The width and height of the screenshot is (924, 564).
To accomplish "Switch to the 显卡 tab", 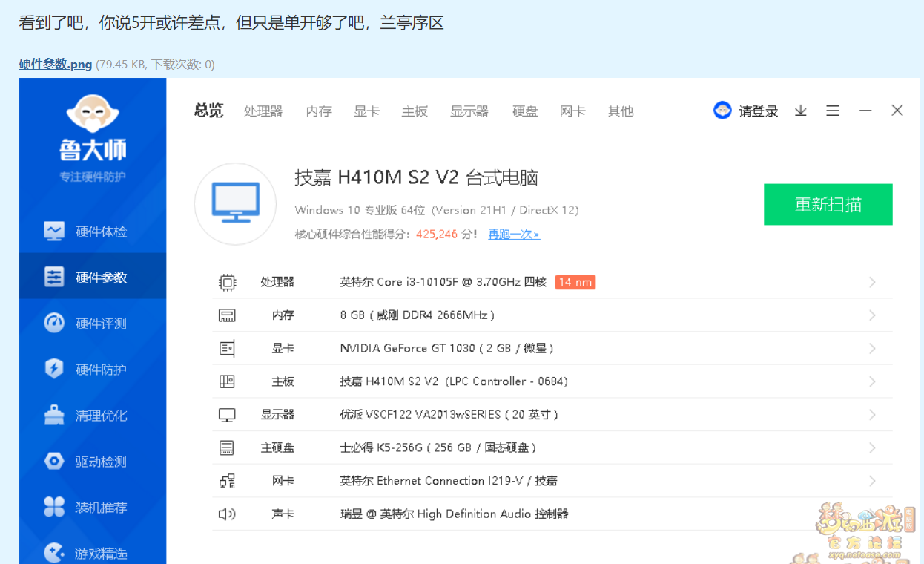I will pyautogui.click(x=366, y=111).
